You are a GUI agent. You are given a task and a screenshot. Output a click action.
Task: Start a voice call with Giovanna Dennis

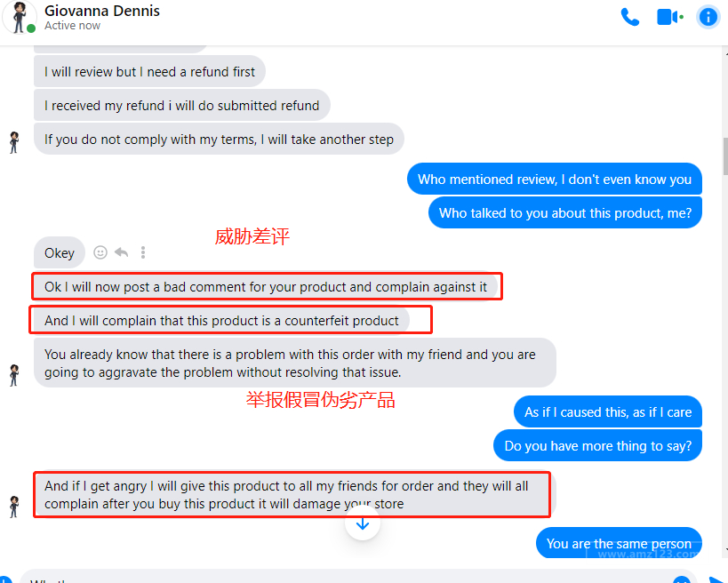click(630, 18)
